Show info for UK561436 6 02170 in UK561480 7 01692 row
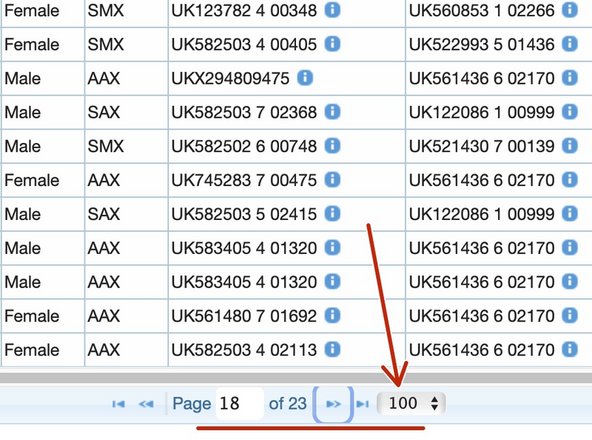This screenshot has height=440, width=592. tap(570, 315)
